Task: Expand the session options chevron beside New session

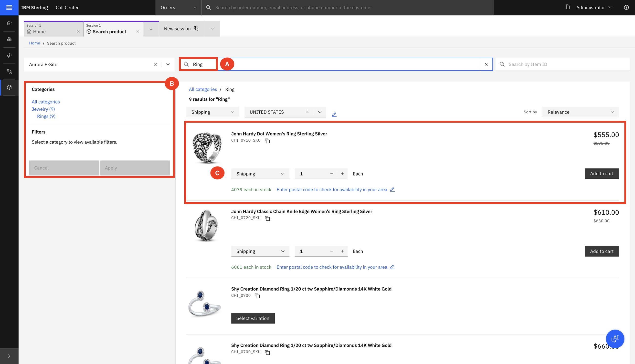Action: 212,29
